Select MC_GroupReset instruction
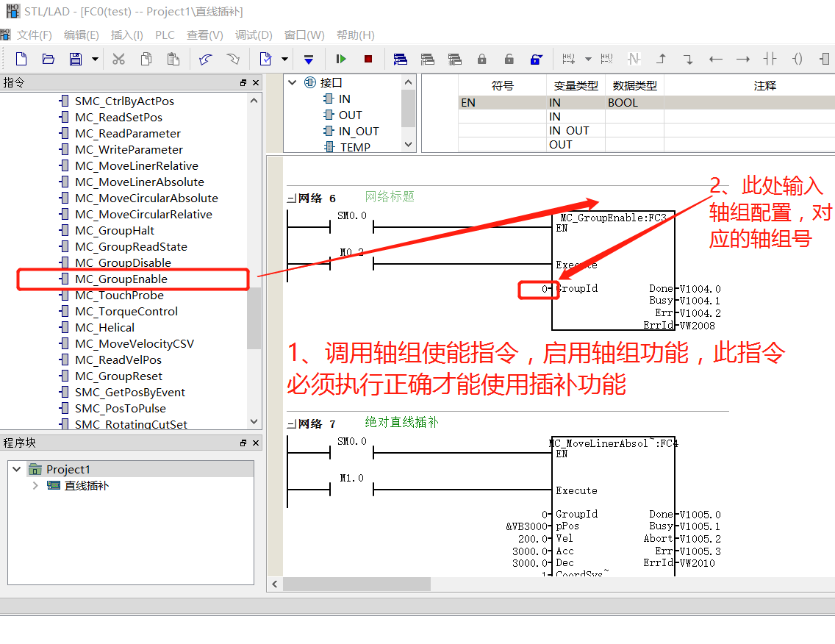 (118, 376)
